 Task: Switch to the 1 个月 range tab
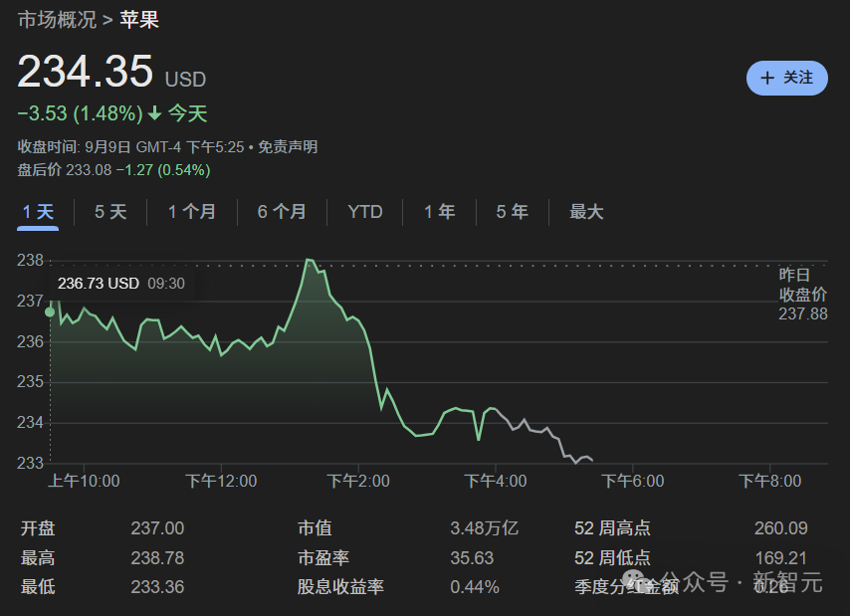click(191, 212)
